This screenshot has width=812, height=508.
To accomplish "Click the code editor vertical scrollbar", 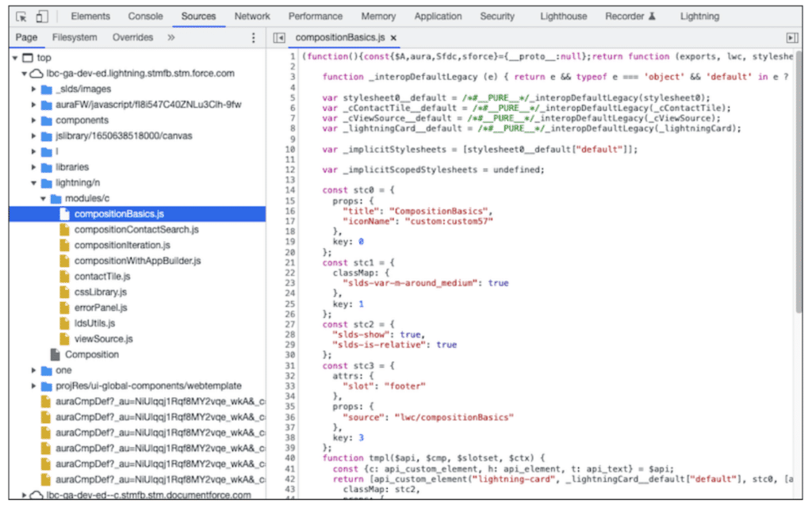I will pyautogui.click(x=798, y=181).
